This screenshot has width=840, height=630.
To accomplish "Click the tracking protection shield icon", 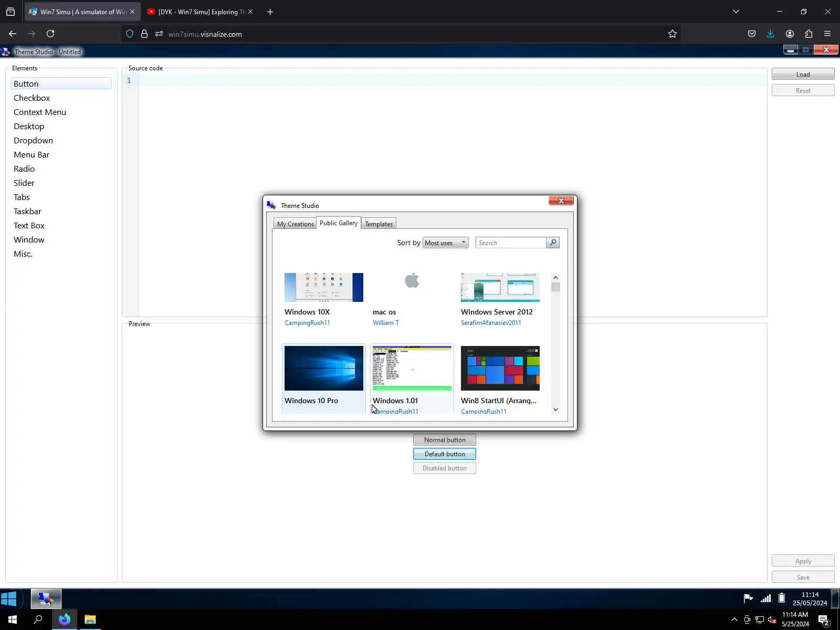I will 130,34.
